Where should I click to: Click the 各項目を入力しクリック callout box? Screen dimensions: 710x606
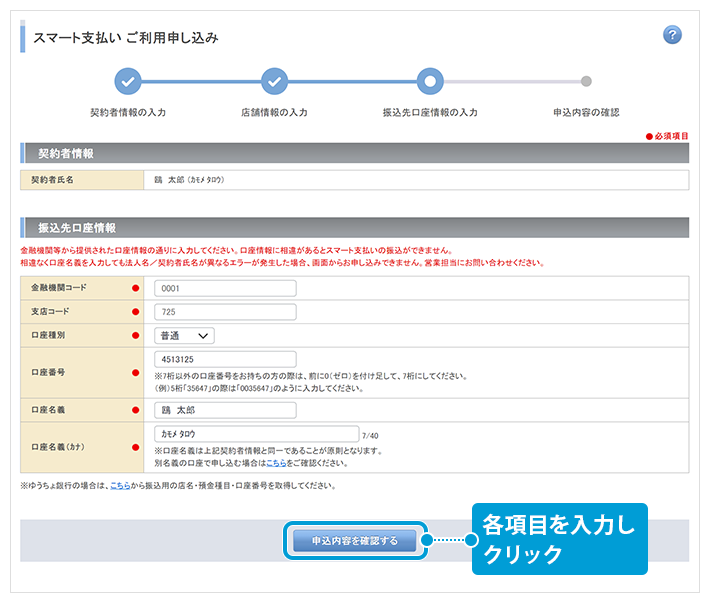click(559, 539)
